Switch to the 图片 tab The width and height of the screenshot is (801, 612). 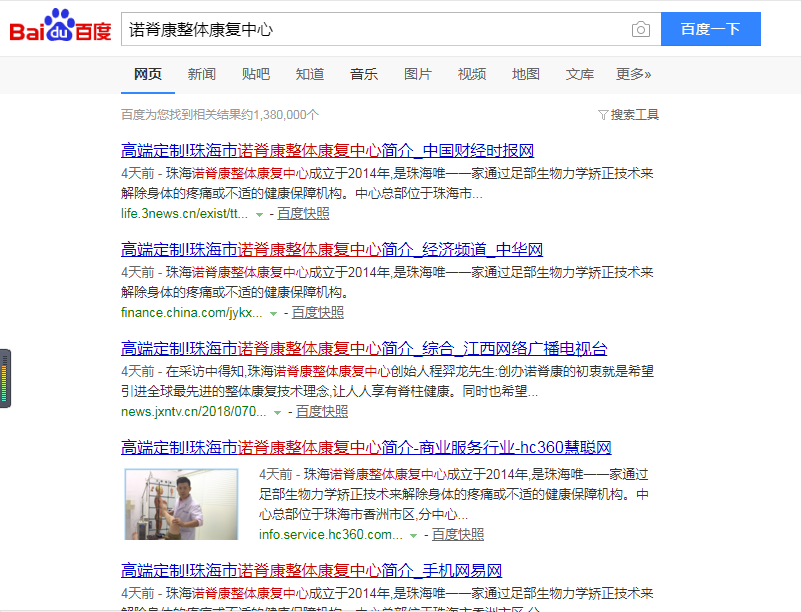point(418,75)
